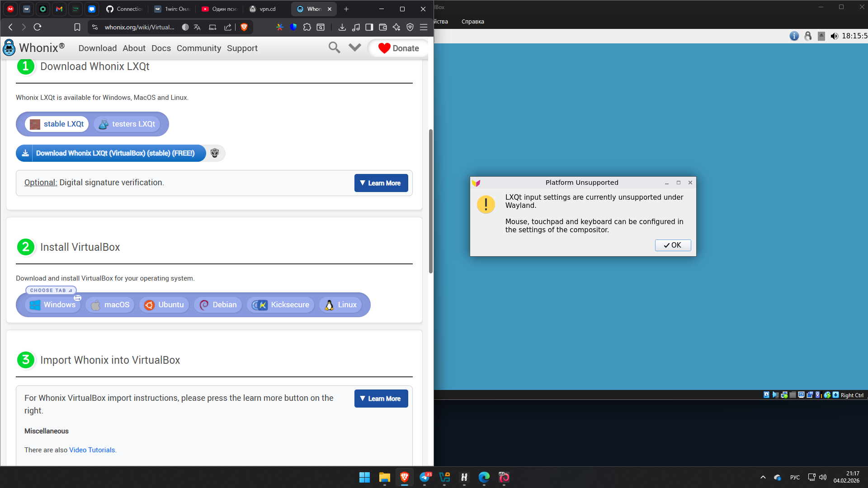The image size is (868, 488).
Task: Open Windows Start button on taskbar
Action: coord(364,477)
